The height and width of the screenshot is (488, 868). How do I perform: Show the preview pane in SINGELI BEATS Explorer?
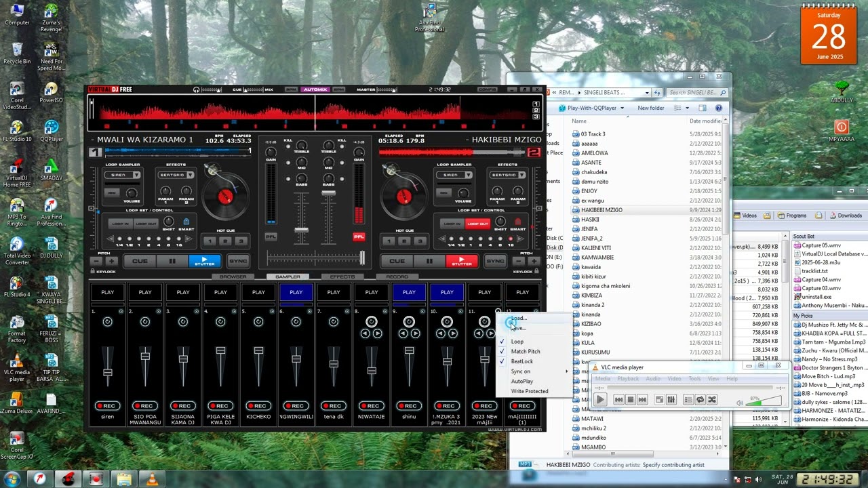point(703,108)
